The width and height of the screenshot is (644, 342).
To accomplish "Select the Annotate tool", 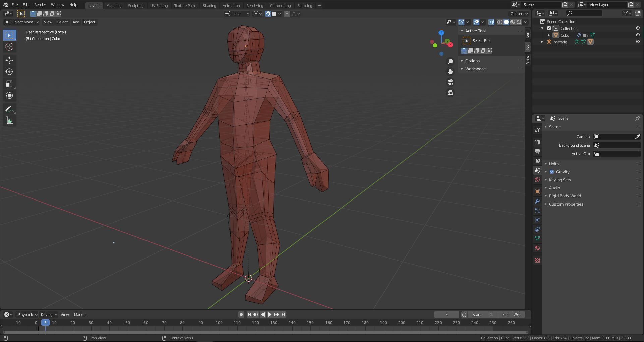I will 9,109.
